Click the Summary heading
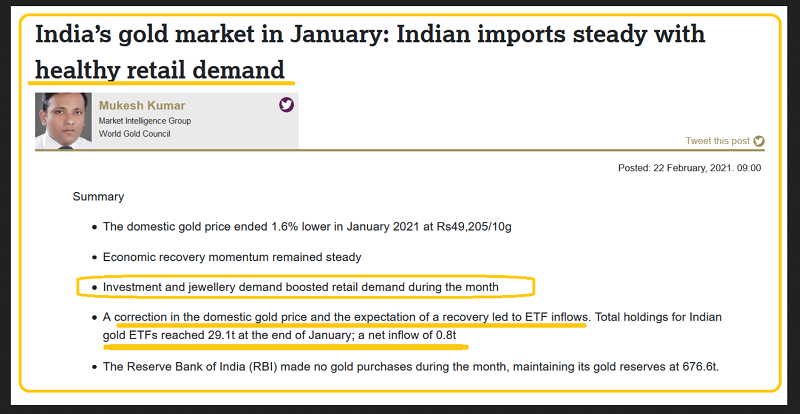 pos(98,197)
